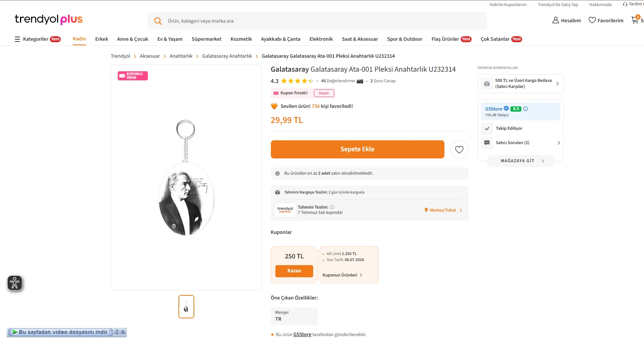Click the Sepete Ekle button
Viewport: 644px width, 344px height.
tap(357, 149)
